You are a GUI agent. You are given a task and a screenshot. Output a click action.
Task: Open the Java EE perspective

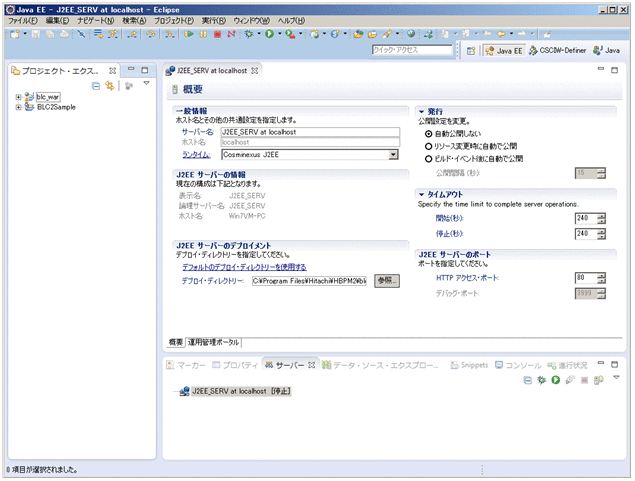(505, 49)
